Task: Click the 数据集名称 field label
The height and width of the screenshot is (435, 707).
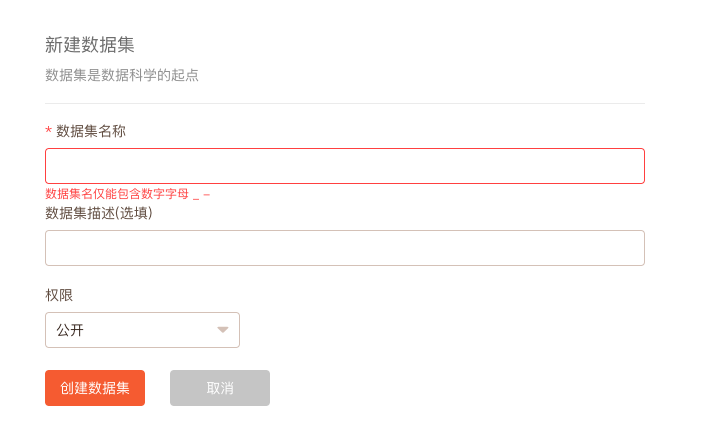Action: [x=91, y=131]
